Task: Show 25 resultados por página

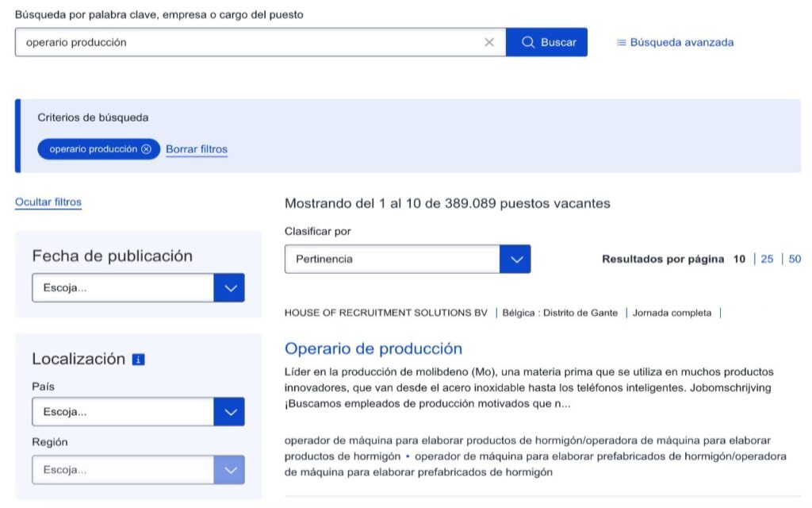Action: point(767,258)
